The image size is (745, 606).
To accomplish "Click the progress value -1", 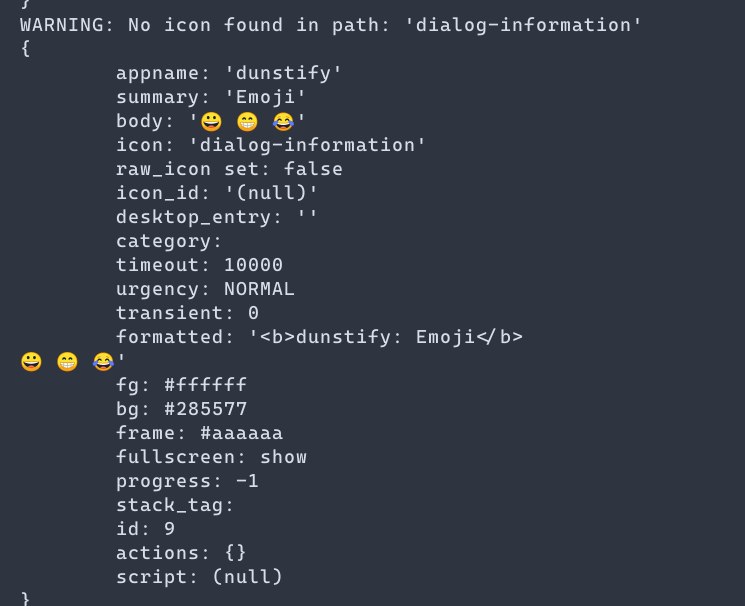I will pos(247,481).
